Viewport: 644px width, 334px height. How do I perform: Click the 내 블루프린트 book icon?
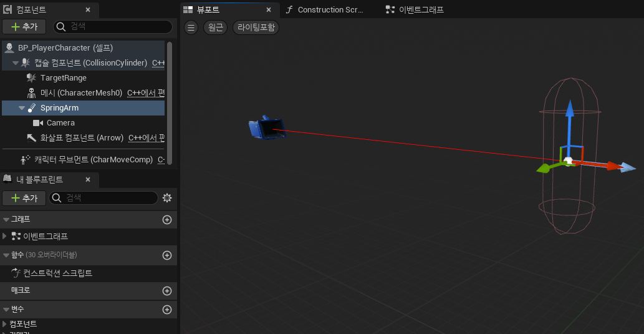pyautogui.click(x=7, y=179)
